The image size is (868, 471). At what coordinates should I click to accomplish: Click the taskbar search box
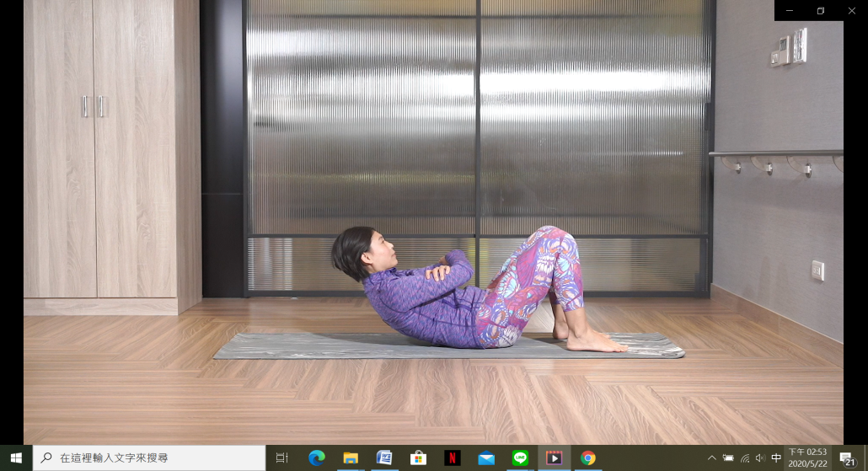[x=149, y=458]
